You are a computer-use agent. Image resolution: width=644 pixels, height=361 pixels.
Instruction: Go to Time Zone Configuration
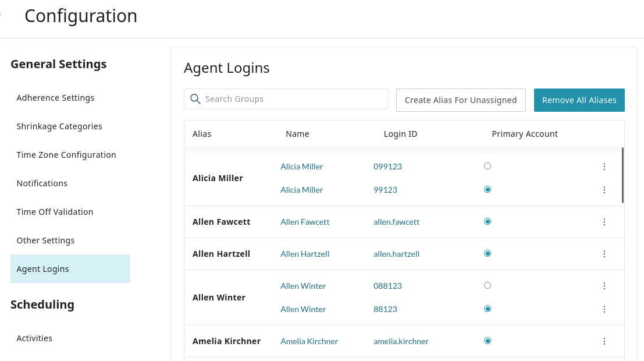tap(66, 155)
